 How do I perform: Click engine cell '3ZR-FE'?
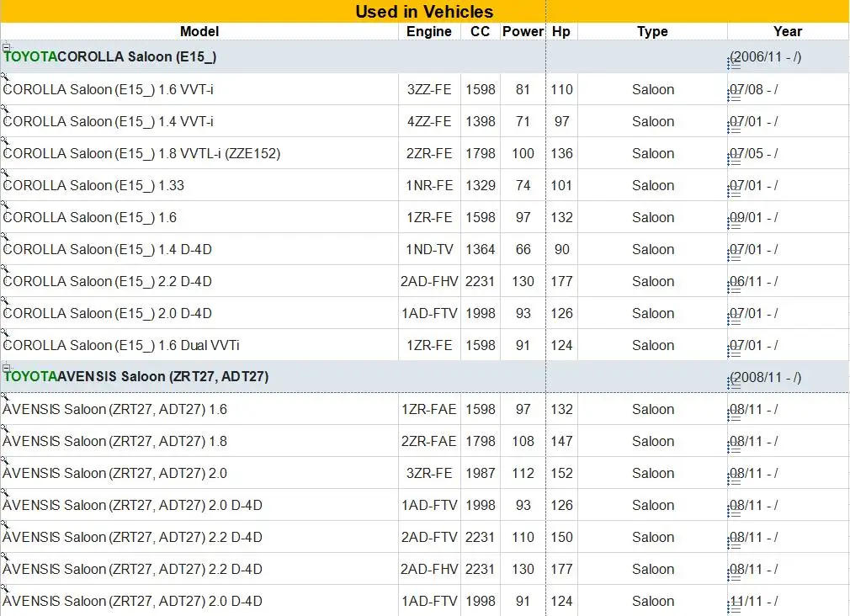tap(429, 474)
